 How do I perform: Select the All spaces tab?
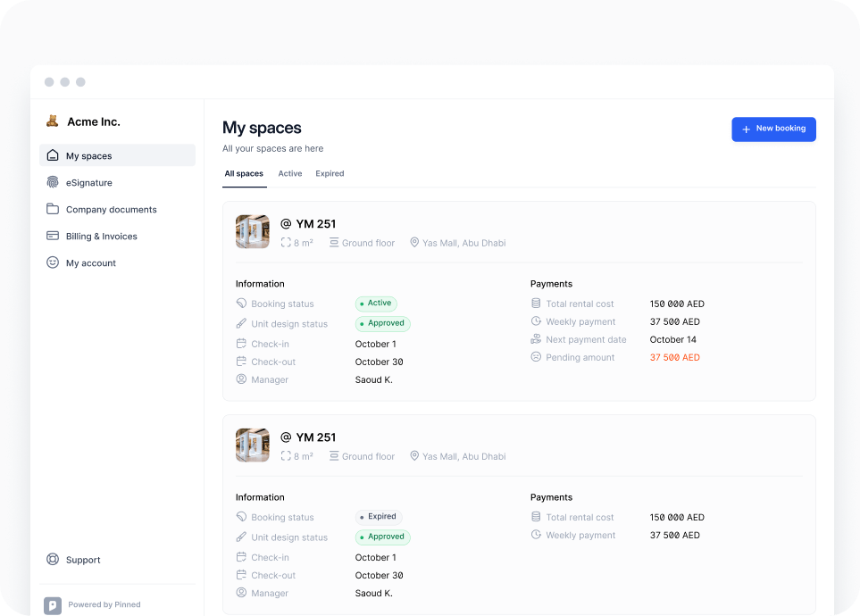pos(244,173)
